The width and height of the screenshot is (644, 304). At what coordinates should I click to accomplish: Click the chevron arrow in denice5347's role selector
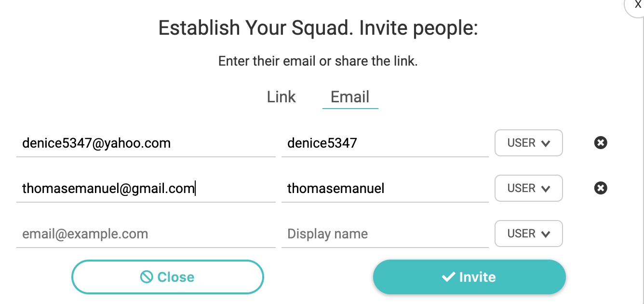(546, 143)
